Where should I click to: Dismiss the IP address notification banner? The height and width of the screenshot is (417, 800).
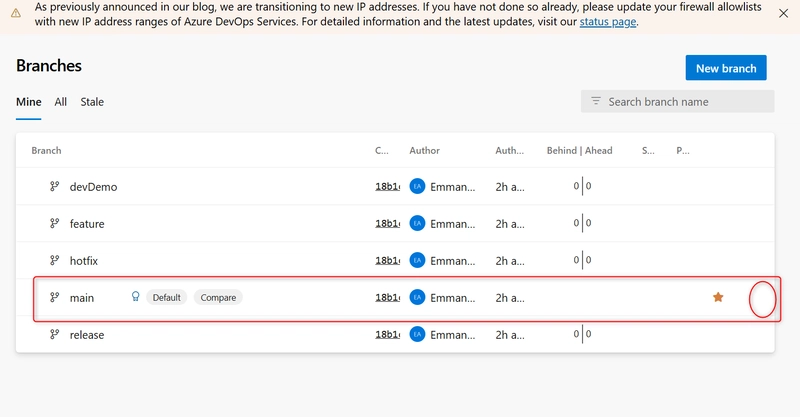783,13
